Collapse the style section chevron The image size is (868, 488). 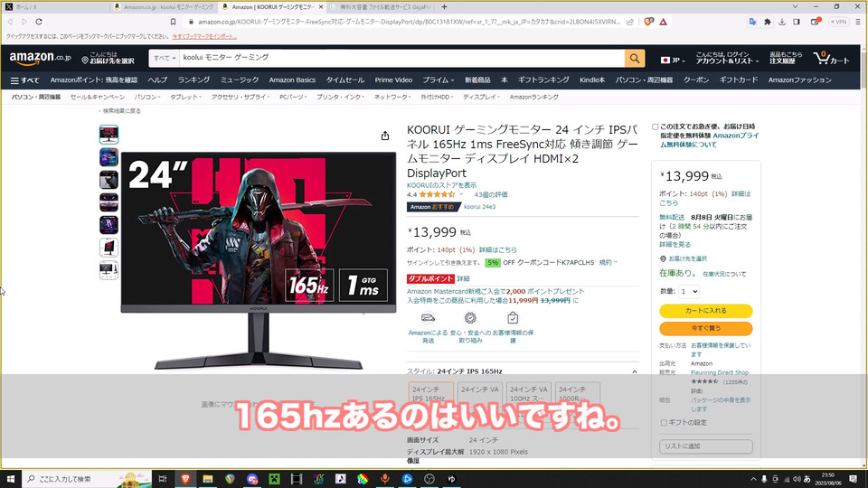[635, 371]
